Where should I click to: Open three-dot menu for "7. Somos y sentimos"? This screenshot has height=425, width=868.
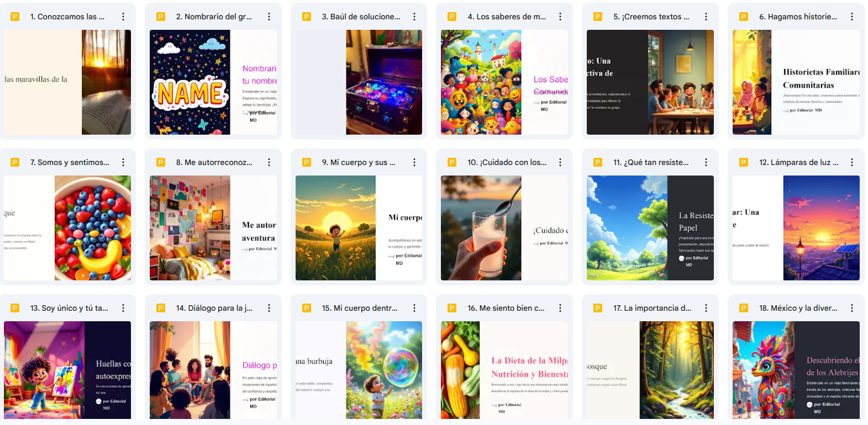[123, 162]
